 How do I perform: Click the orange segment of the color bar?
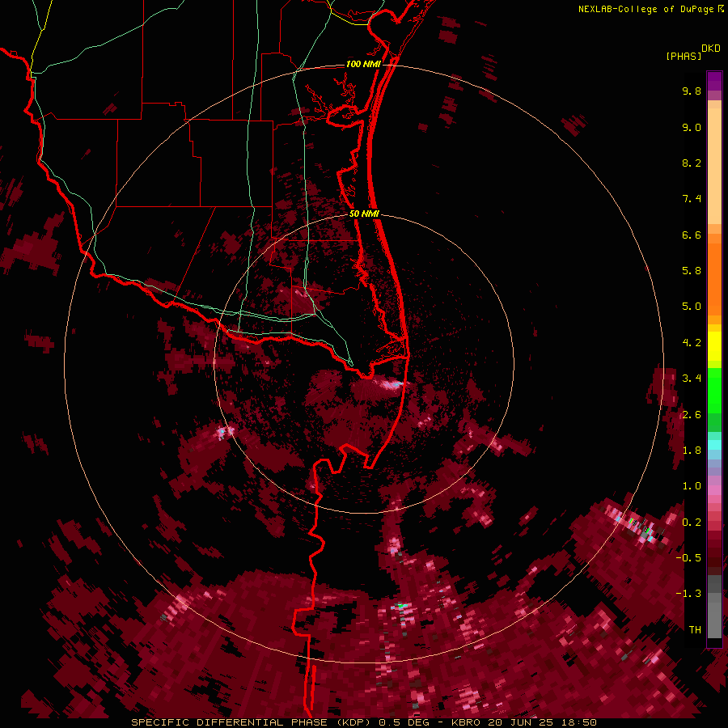tap(714, 278)
